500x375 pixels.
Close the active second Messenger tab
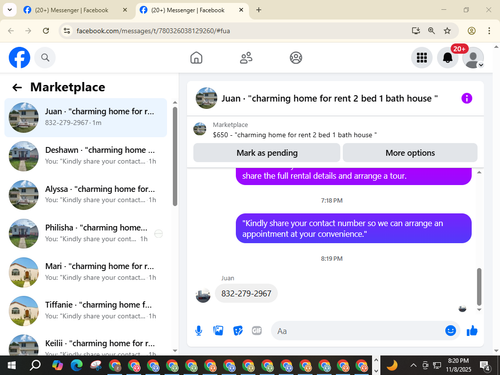(241, 10)
